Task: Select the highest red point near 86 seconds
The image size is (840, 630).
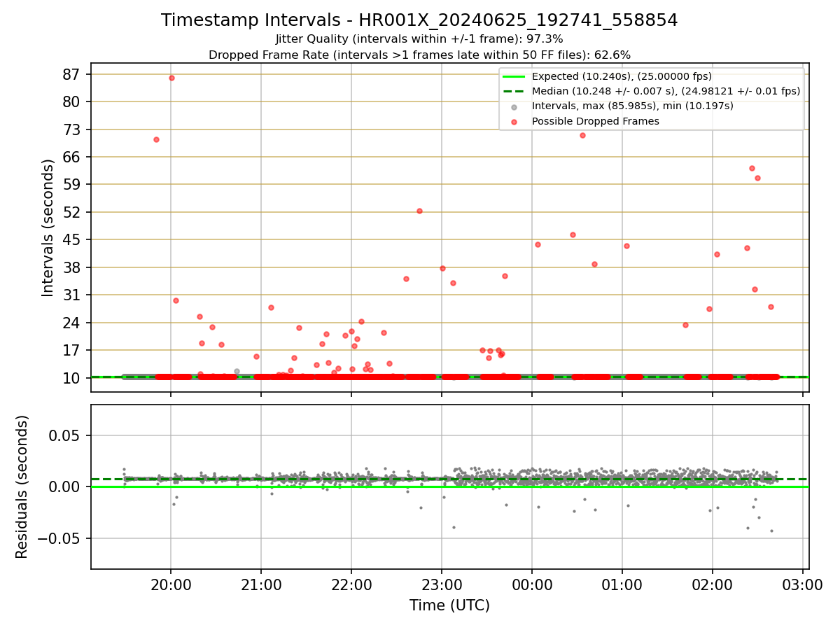Action: coord(171,78)
